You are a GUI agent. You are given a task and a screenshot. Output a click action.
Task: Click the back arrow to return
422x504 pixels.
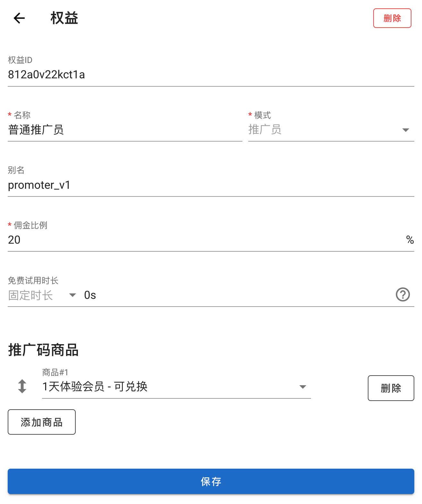tap(19, 18)
